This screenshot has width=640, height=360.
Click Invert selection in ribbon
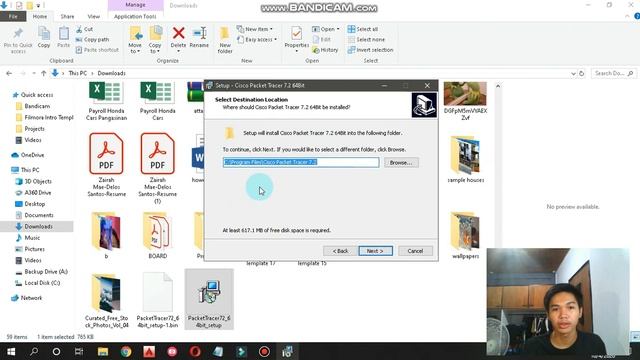371,50
